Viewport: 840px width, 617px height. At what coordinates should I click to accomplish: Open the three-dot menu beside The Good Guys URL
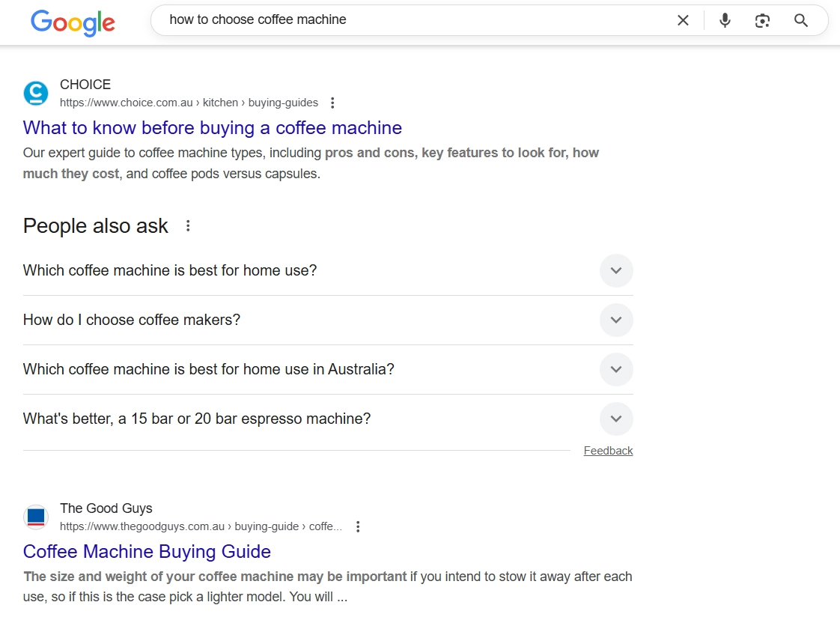pos(358,527)
